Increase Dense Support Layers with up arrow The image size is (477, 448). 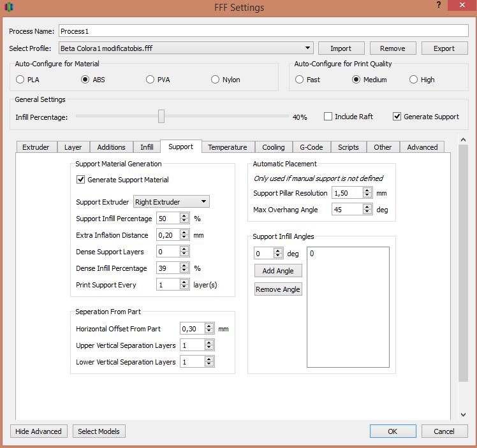click(x=184, y=249)
